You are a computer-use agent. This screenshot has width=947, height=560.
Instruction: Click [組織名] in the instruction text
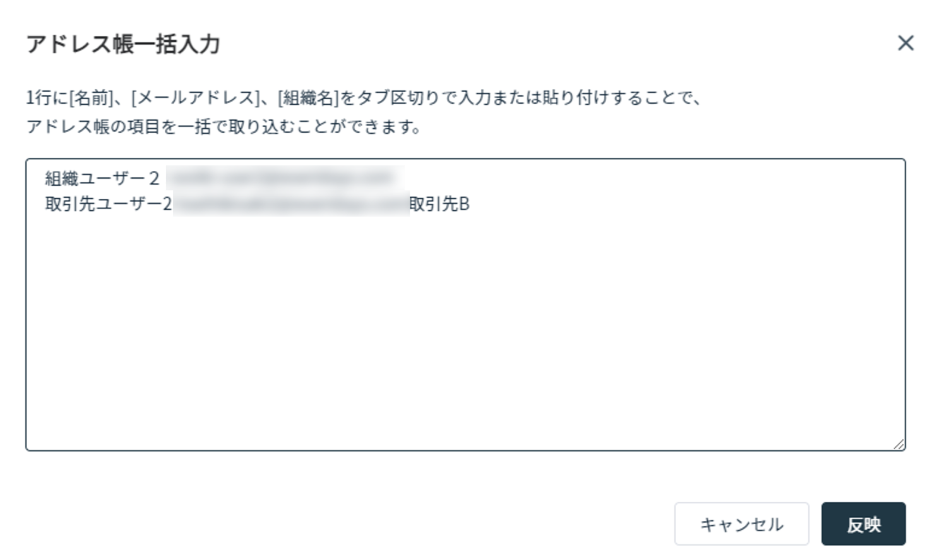pos(307,98)
